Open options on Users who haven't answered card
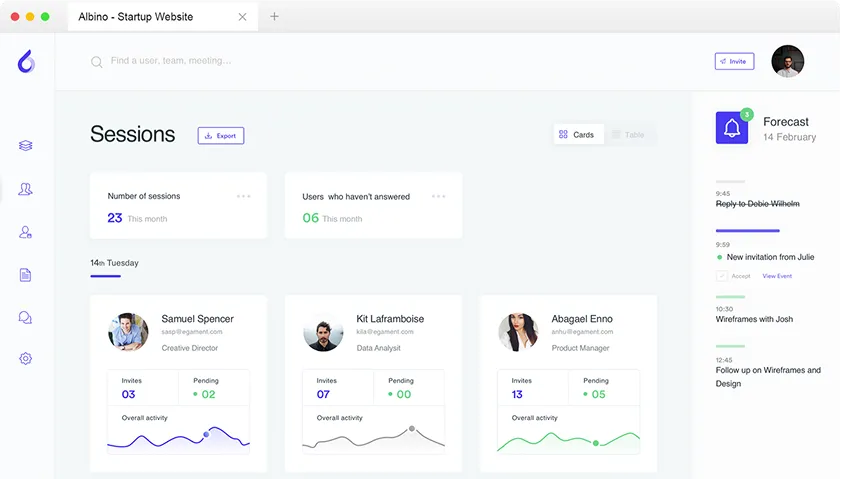841x479 pixels. click(439, 196)
